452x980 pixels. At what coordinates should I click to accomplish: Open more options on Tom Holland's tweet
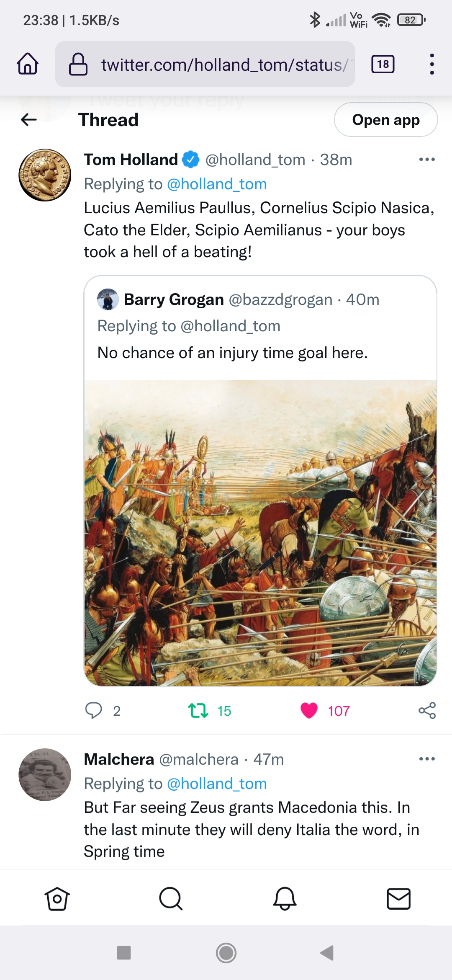click(427, 160)
